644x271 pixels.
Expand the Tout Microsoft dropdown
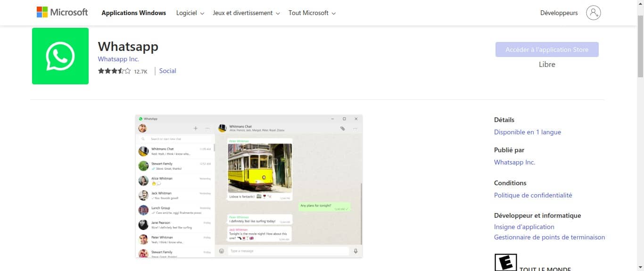[312, 13]
